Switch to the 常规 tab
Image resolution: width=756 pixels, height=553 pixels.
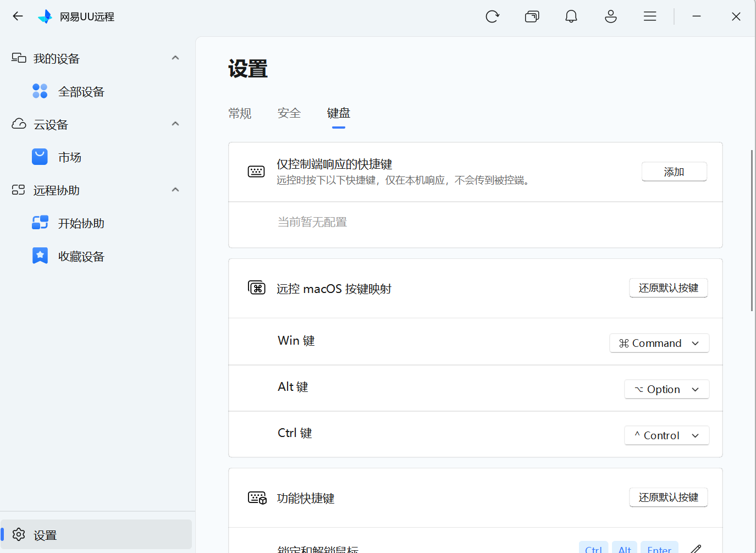tap(240, 113)
